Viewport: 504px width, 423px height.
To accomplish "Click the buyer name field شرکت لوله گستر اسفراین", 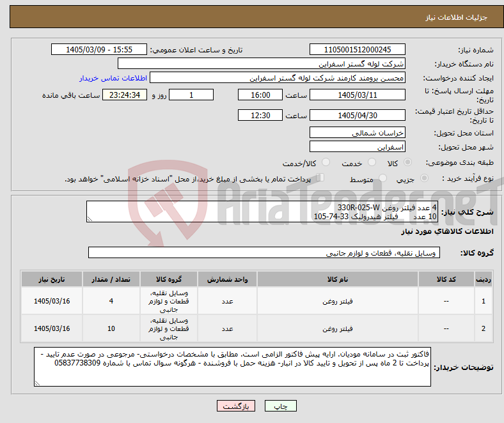I will pyautogui.click(x=262, y=64).
